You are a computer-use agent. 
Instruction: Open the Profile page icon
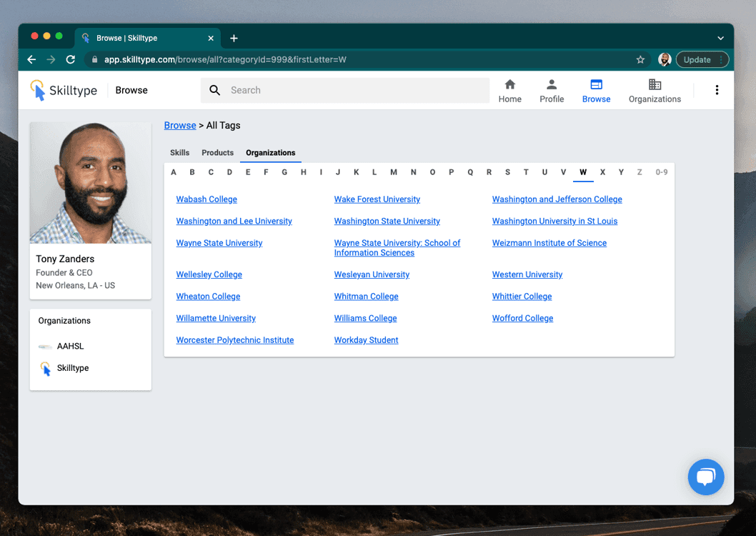552,85
